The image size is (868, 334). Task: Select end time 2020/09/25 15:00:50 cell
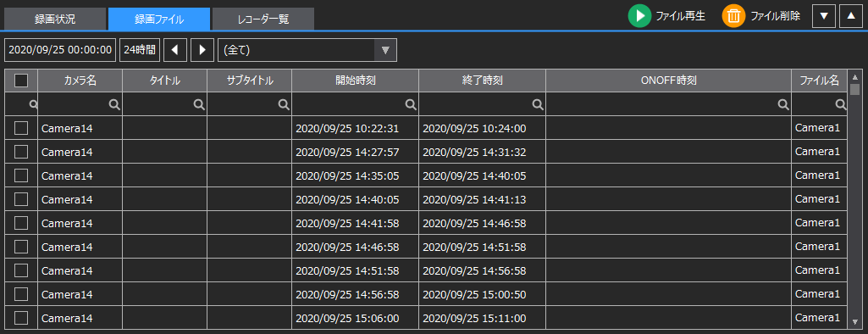click(482, 294)
